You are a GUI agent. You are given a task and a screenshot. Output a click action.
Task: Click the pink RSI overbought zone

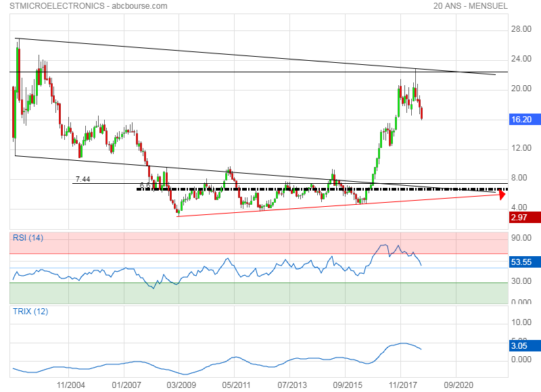[203, 242]
